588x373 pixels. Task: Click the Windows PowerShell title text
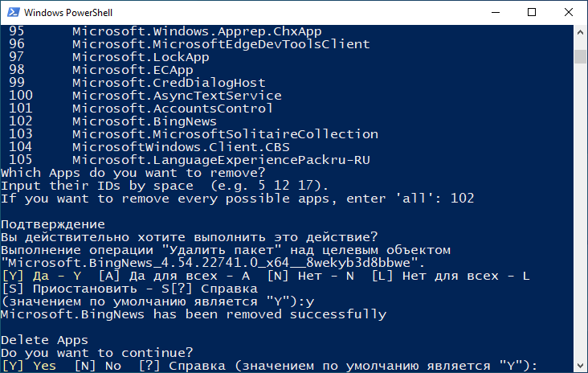[68, 13]
